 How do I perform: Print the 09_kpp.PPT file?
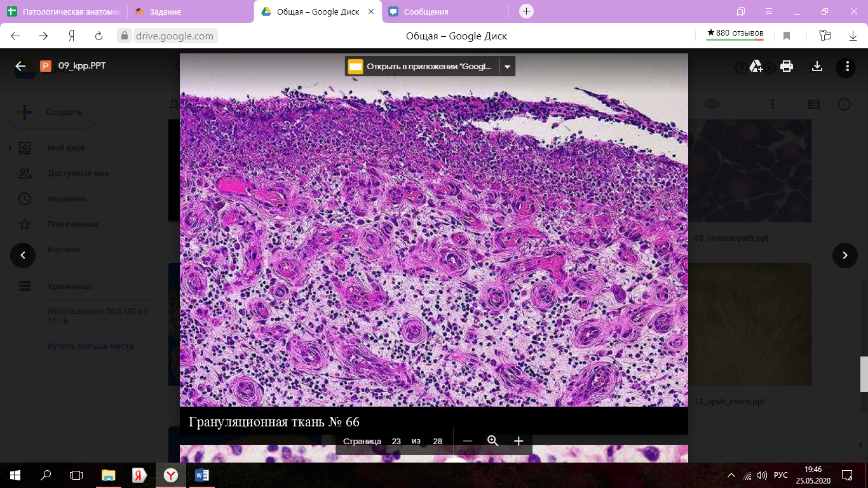pyautogui.click(x=787, y=66)
